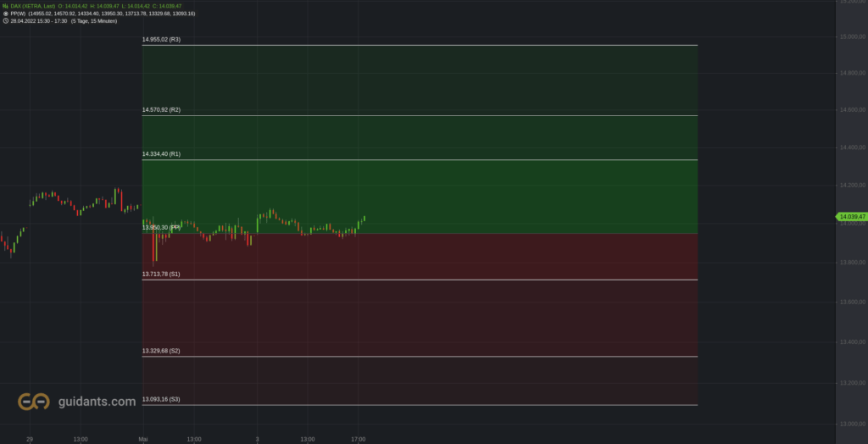Screen dimensions: 868x444
Task: Select the 13.329,68 (S2) level label
Action: [x=161, y=351]
